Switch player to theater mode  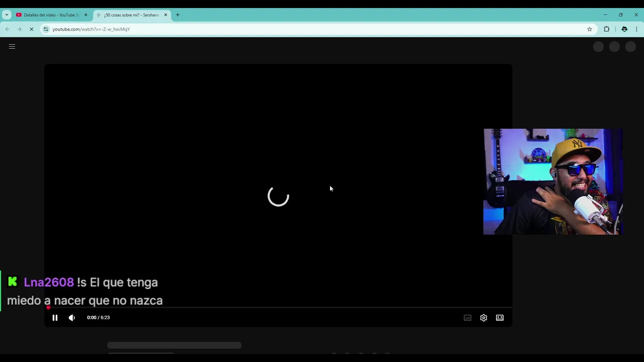click(x=500, y=318)
